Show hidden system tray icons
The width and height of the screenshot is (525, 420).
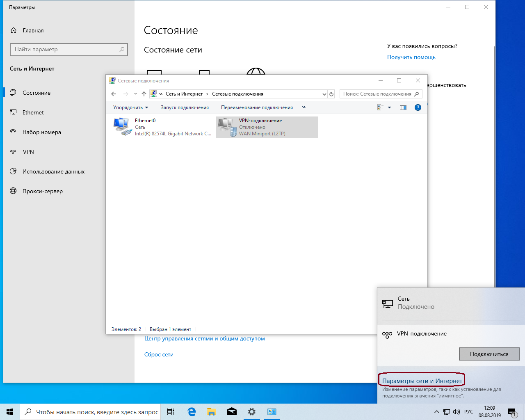click(437, 412)
